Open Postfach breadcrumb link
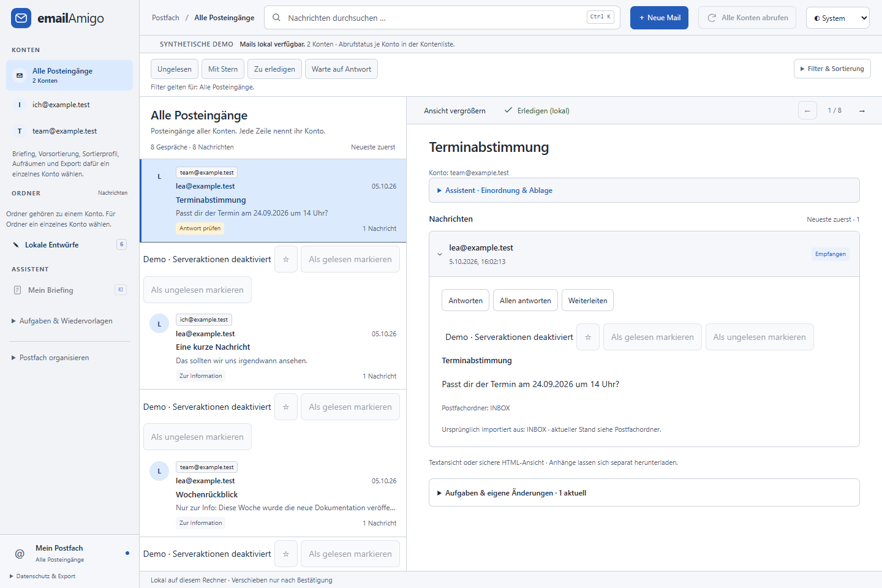 pos(165,18)
